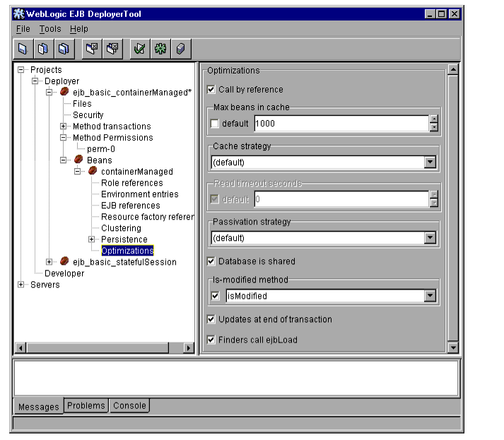Click the bean icon beside containerManaged
The image size is (504, 440).
tap(93, 170)
